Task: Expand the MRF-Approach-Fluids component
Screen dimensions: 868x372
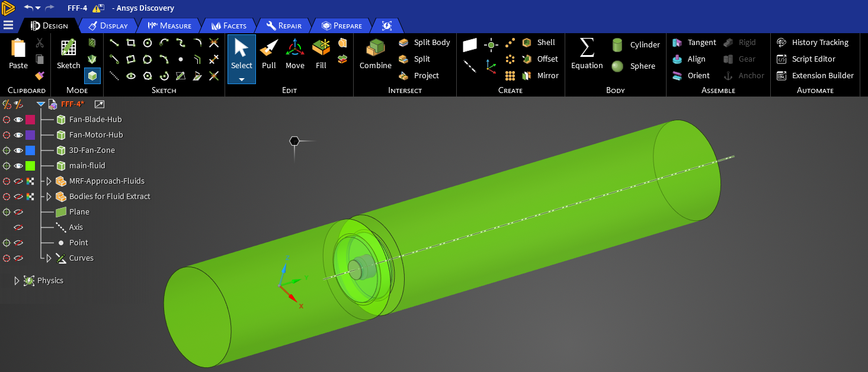Action: click(49, 181)
